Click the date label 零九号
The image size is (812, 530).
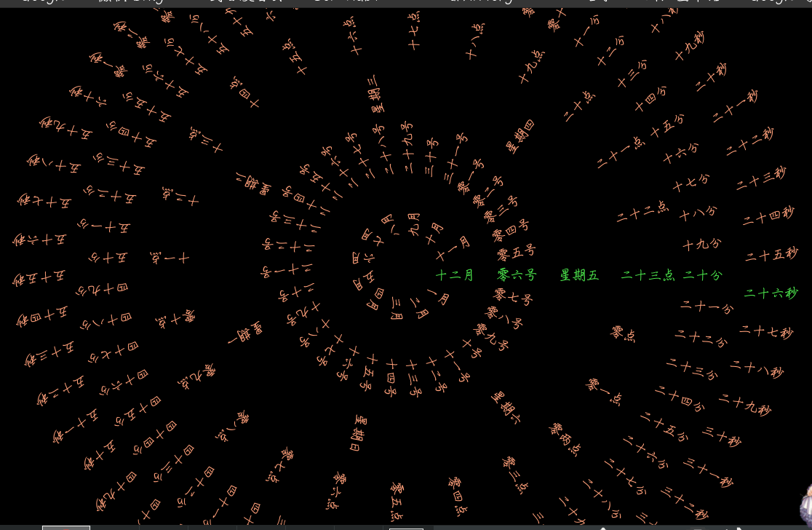pos(491,337)
